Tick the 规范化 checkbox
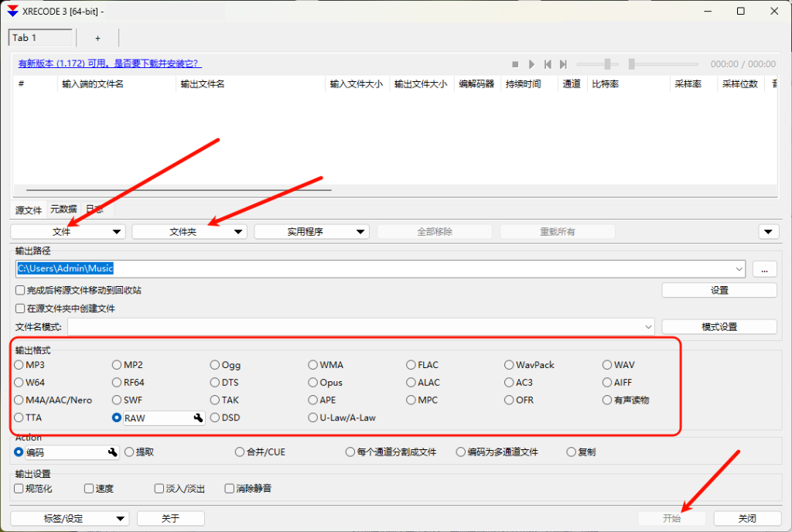The height and width of the screenshot is (532, 792). tap(19, 489)
